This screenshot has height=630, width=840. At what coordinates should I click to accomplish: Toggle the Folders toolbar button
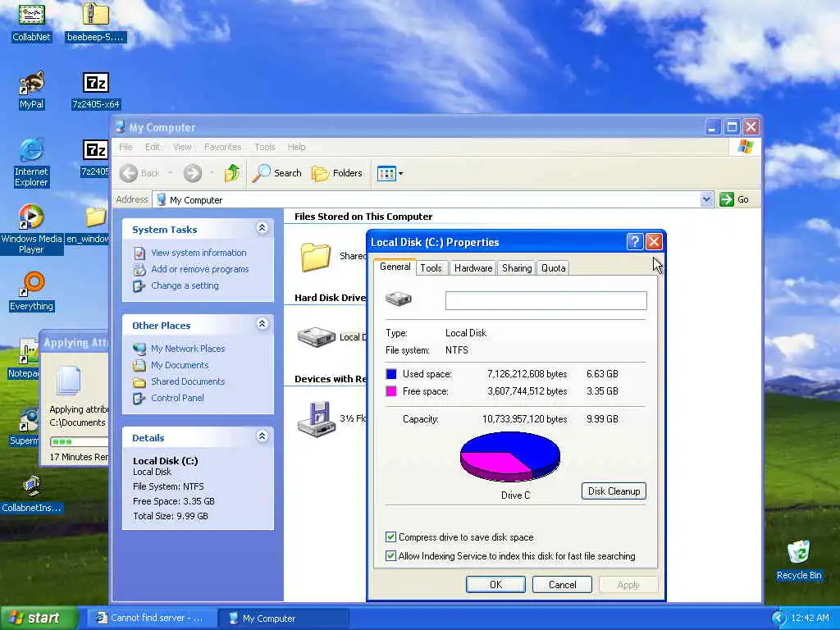(x=337, y=173)
